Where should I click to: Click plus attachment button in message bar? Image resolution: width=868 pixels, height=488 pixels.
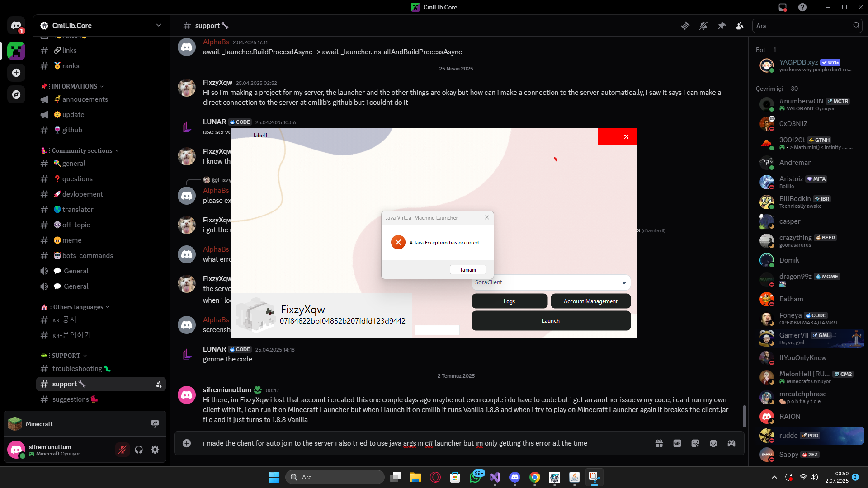pyautogui.click(x=187, y=443)
